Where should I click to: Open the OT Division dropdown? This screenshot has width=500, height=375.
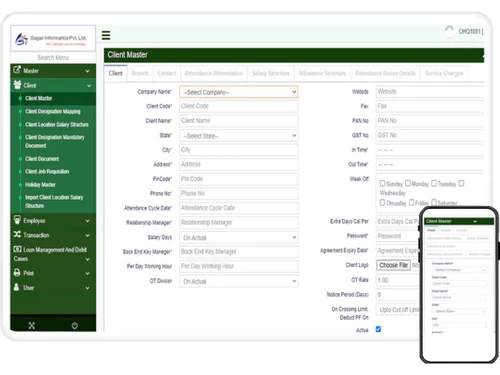click(239, 281)
